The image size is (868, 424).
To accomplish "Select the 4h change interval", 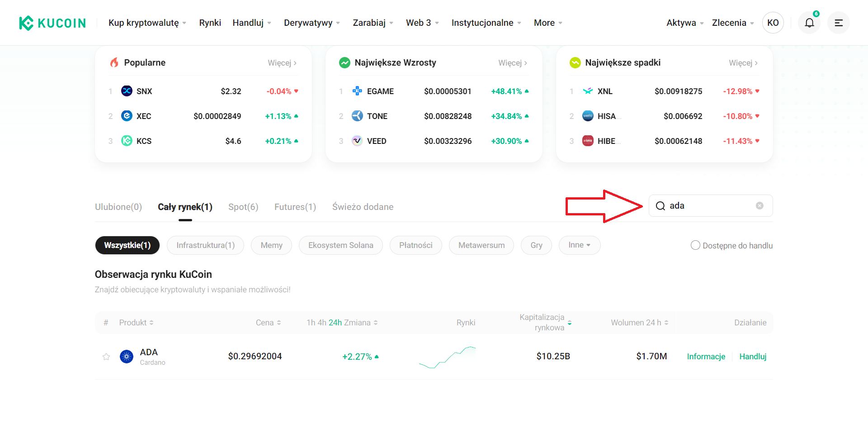I will 322,323.
